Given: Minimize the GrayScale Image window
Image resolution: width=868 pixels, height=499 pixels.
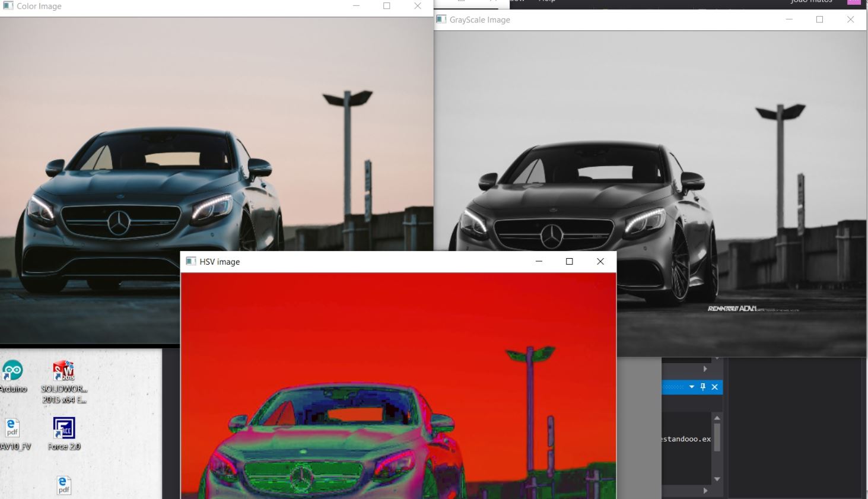Looking at the screenshot, I should pos(789,20).
